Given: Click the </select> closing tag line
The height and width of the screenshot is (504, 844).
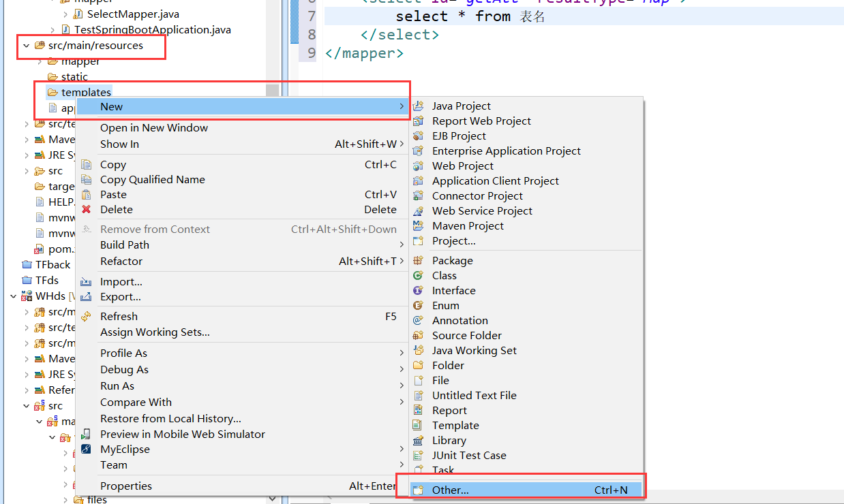Looking at the screenshot, I should tap(400, 34).
